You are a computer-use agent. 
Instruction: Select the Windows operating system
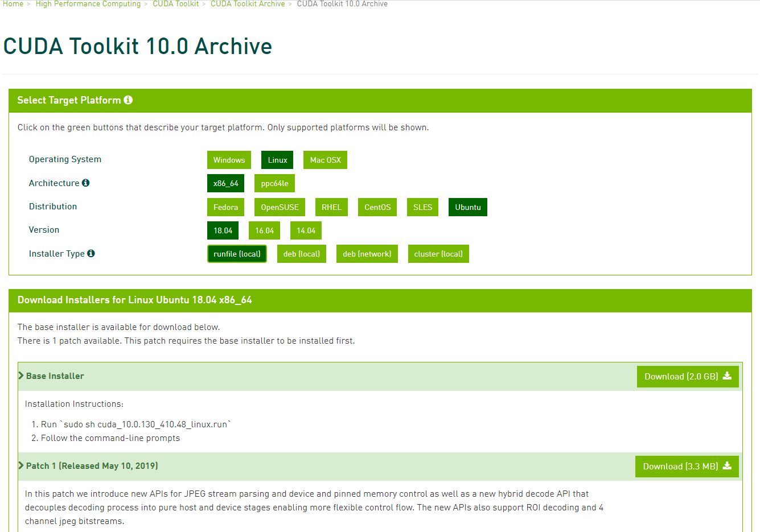[229, 160]
